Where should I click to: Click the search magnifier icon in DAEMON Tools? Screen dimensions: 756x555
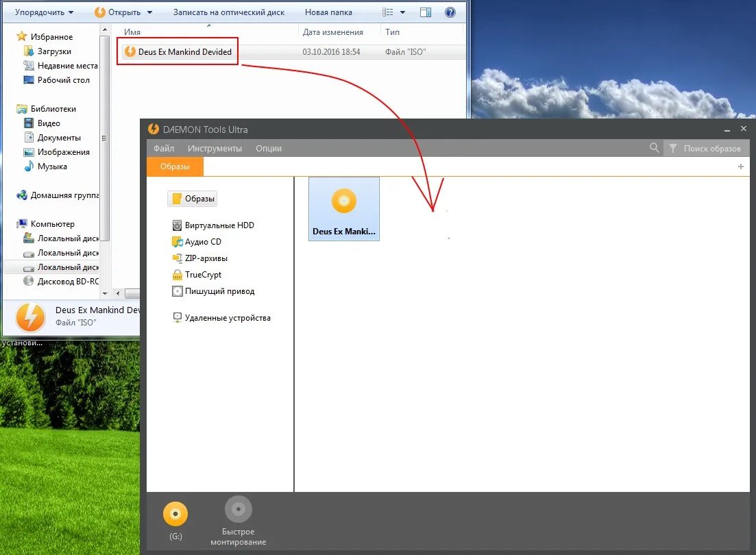tap(655, 147)
